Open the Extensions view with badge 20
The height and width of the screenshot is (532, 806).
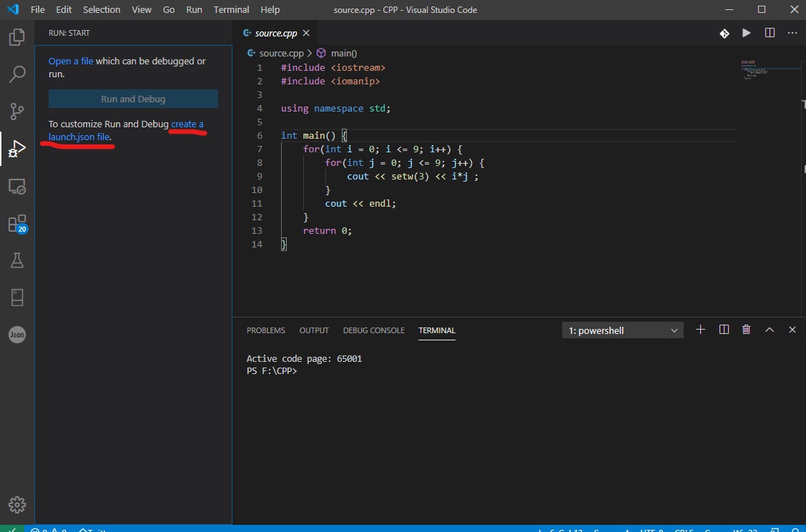(17, 224)
